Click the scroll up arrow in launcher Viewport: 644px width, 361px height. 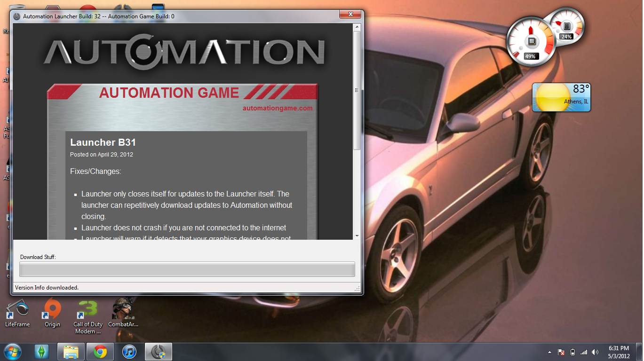click(x=357, y=28)
